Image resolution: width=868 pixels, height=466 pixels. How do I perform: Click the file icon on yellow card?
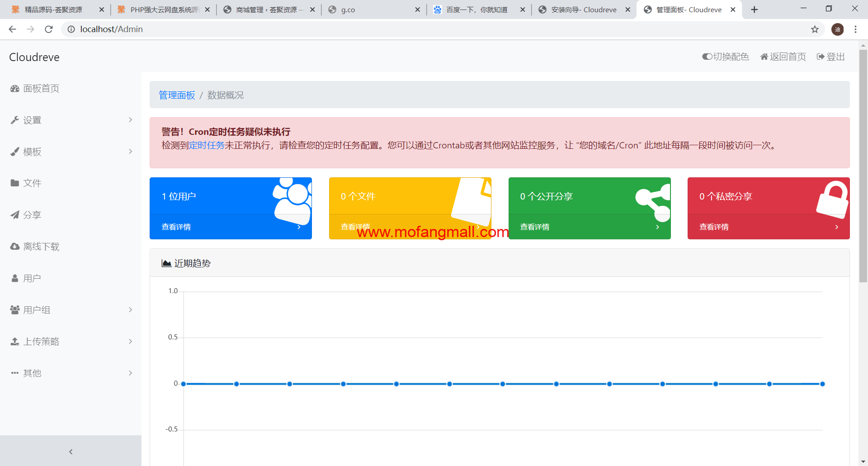472,201
